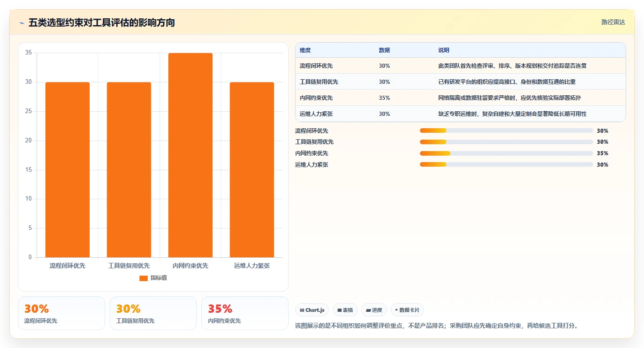Click 35% value beside the progress bar
Screen dimensions: 644x348
point(602,153)
